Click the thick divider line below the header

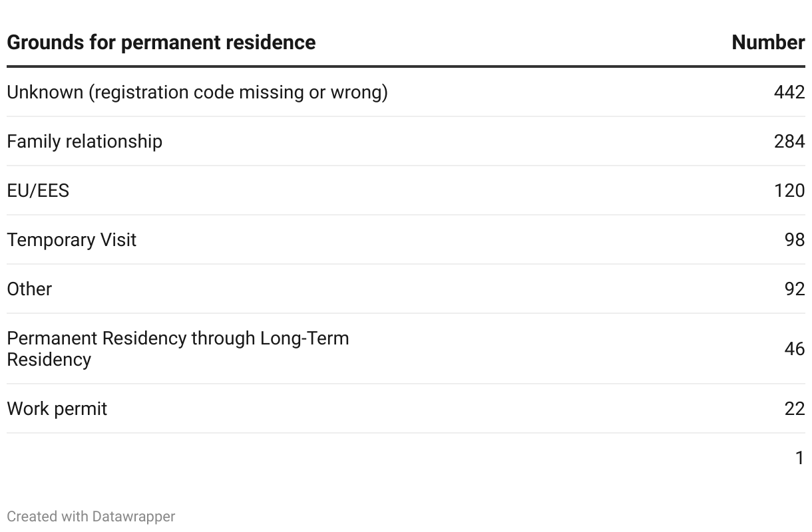tap(406, 66)
